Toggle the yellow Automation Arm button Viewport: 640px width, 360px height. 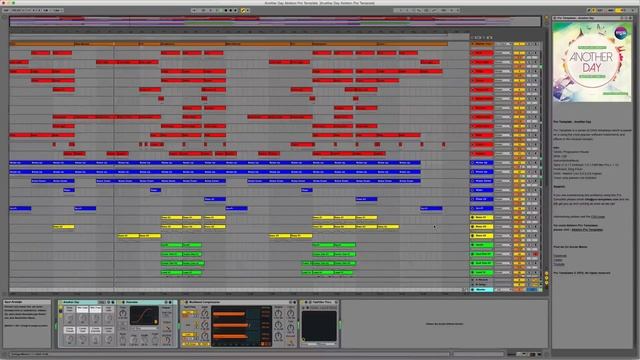[x=243, y=10]
